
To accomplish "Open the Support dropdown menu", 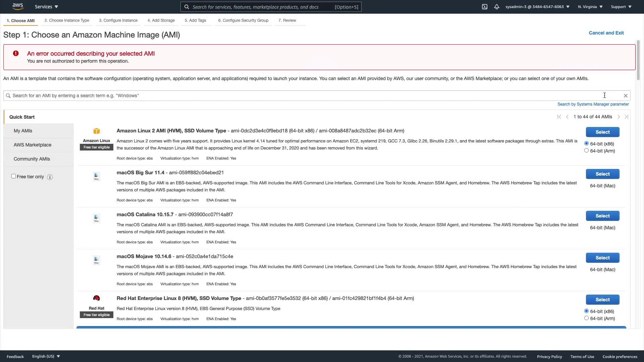I will click(x=621, y=7).
